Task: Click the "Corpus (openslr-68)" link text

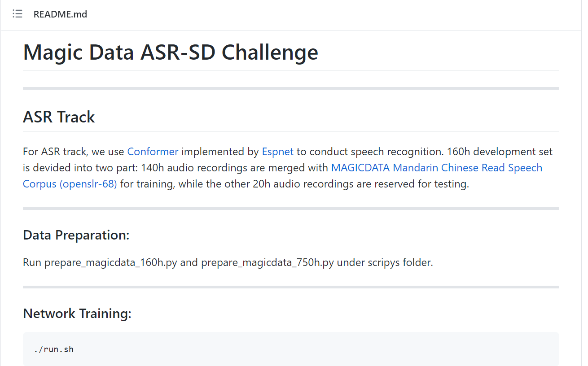Action: [70, 184]
